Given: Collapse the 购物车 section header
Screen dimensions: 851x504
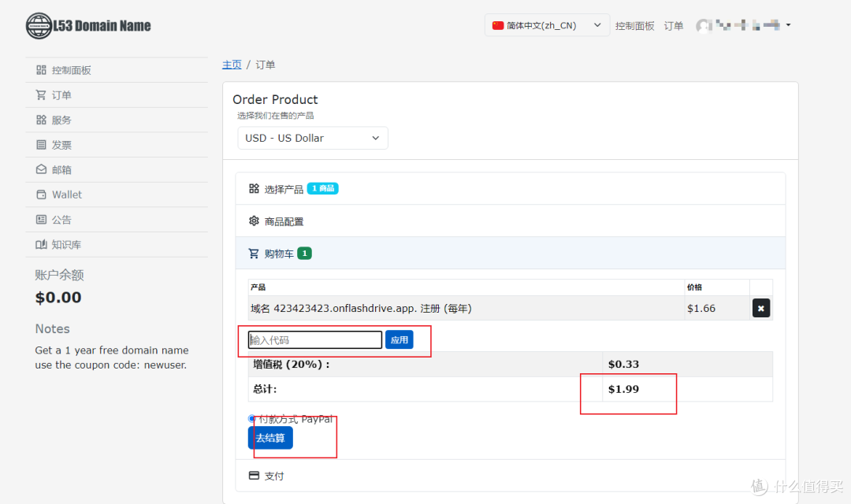Looking at the screenshot, I should [510, 254].
